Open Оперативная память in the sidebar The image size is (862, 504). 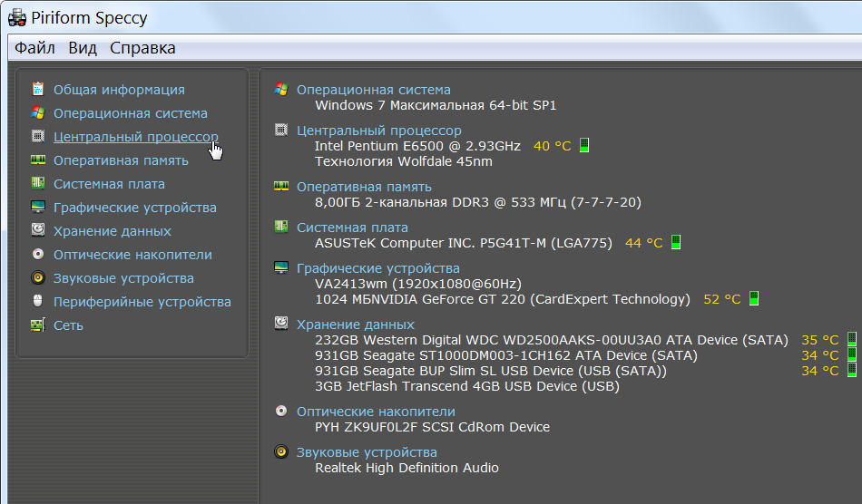pos(121,160)
